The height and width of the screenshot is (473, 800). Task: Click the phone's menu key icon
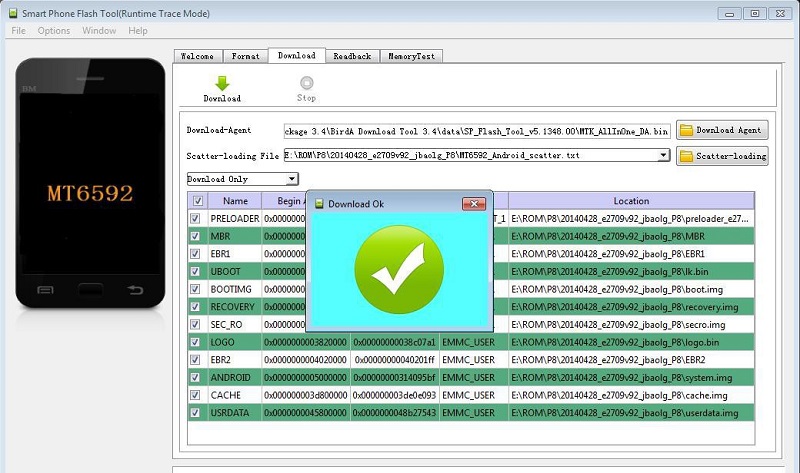pos(45,290)
